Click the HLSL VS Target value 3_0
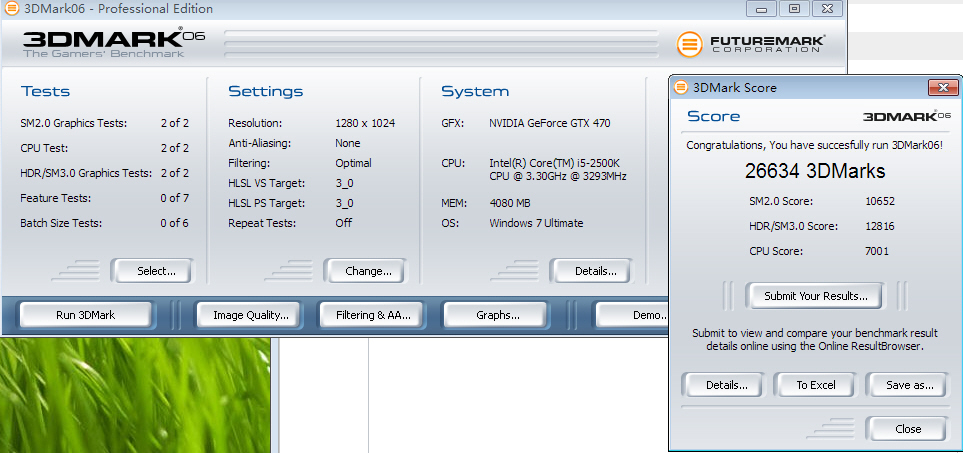 344,184
